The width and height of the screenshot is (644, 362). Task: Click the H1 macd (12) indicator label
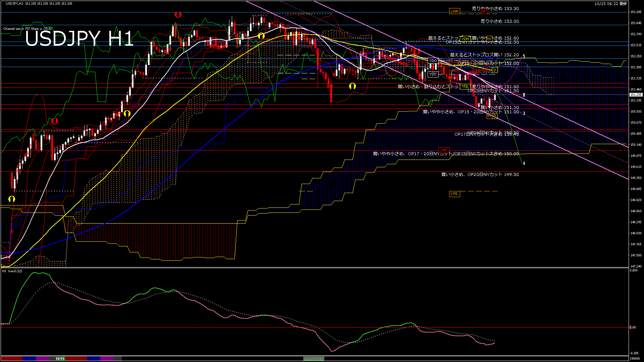coord(12,271)
